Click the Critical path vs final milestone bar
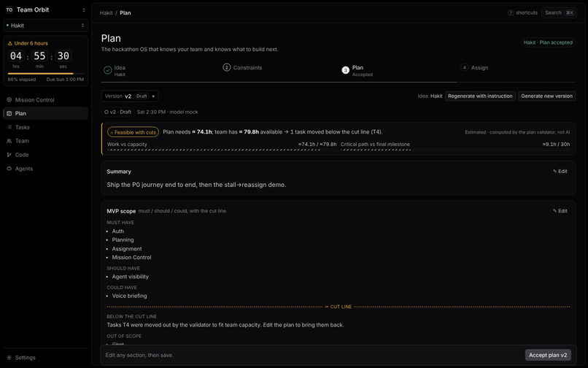This screenshot has width=588, height=368. [455, 150]
